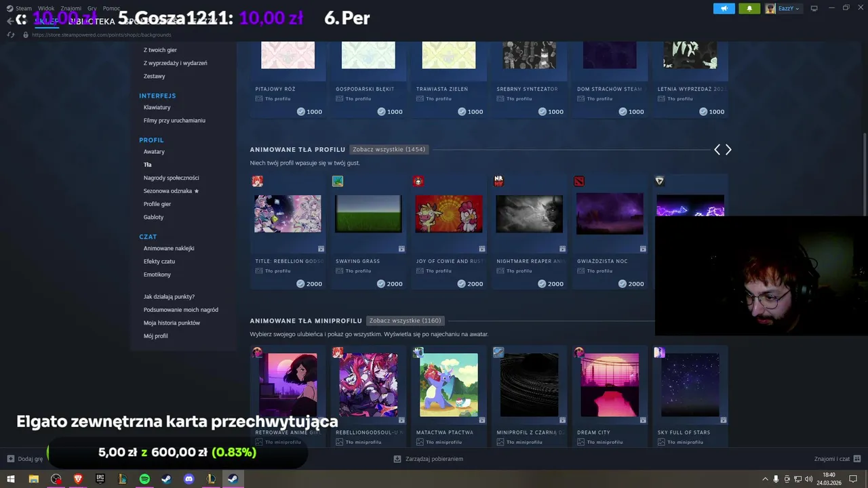This screenshot has height=488, width=868.
Task: Open Brave browser from taskbar
Action: tap(78, 479)
